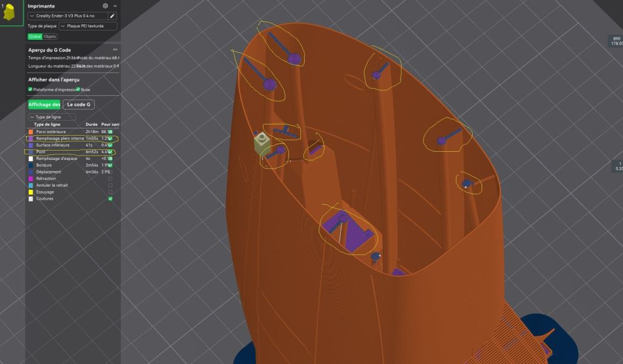Click the Déplacement color swatch
The height and width of the screenshot is (364, 623).
click(31, 172)
